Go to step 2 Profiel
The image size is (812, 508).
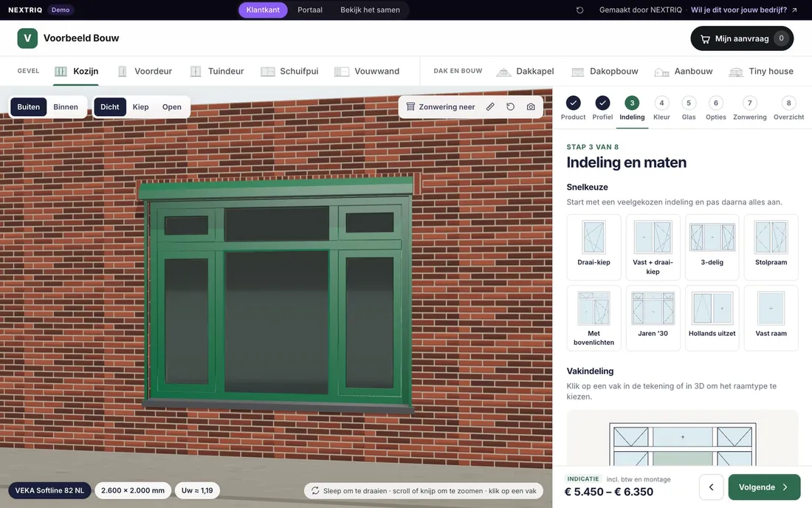point(602,109)
